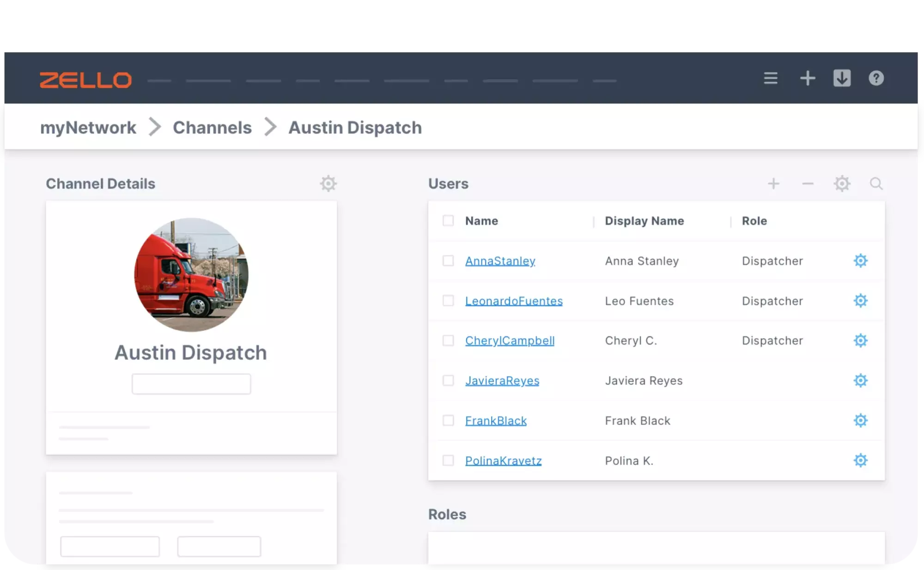Click the download icon in toolbar
Viewport: 924px width, 570px height.
click(842, 78)
